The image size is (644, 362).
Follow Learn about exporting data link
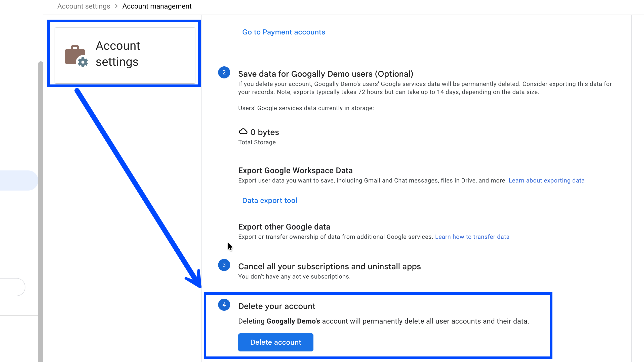tap(546, 180)
